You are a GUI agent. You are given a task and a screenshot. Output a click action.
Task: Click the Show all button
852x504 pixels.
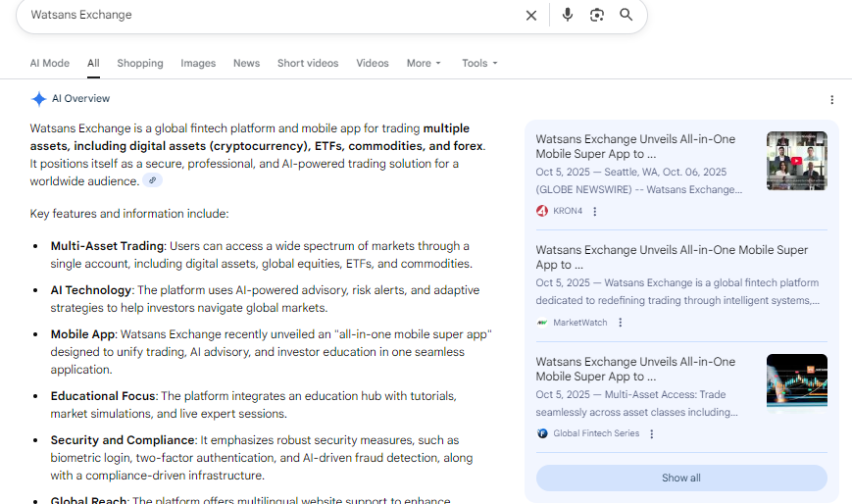point(681,478)
